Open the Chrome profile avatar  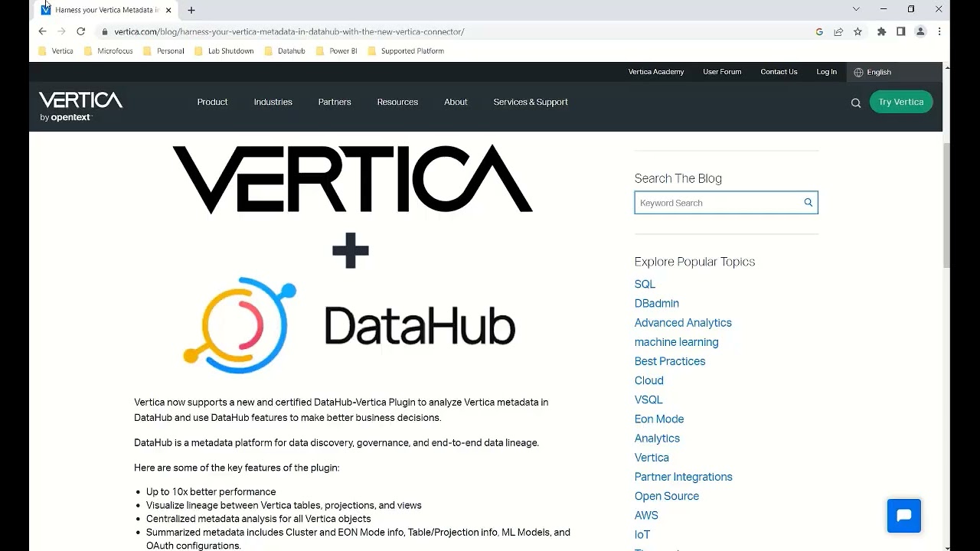point(920,31)
